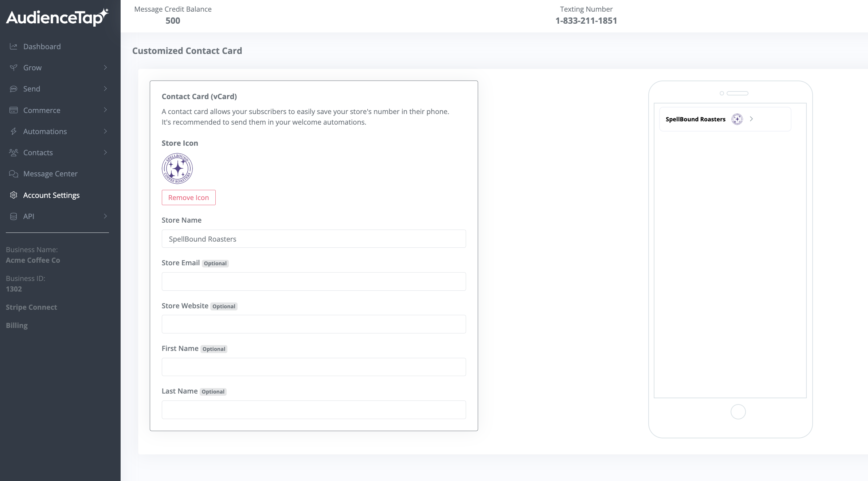Open the Message Center menu item
The height and width of the screenshot is (481, 868).
coord(50,174)
